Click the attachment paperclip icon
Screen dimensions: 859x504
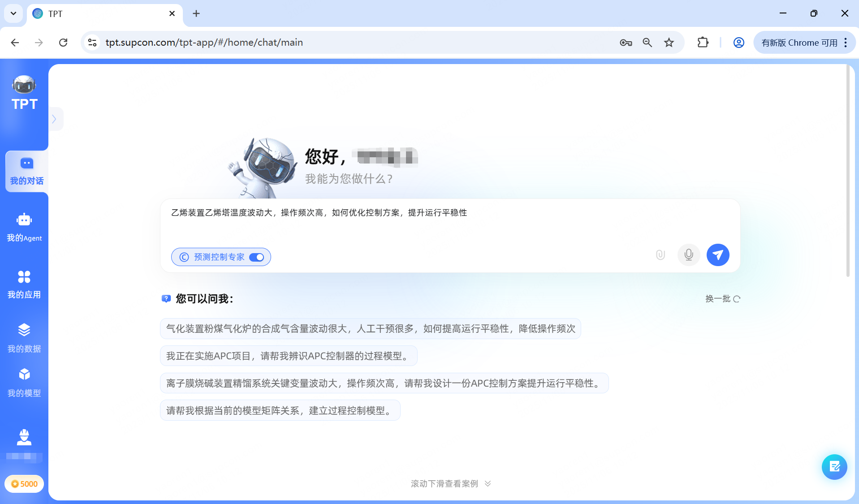click(660, 254)
